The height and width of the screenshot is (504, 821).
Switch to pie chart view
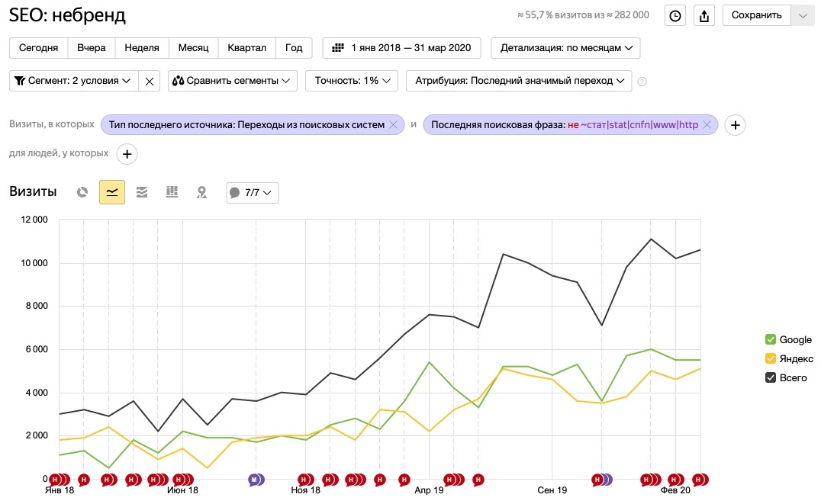(x=82, y=193)
